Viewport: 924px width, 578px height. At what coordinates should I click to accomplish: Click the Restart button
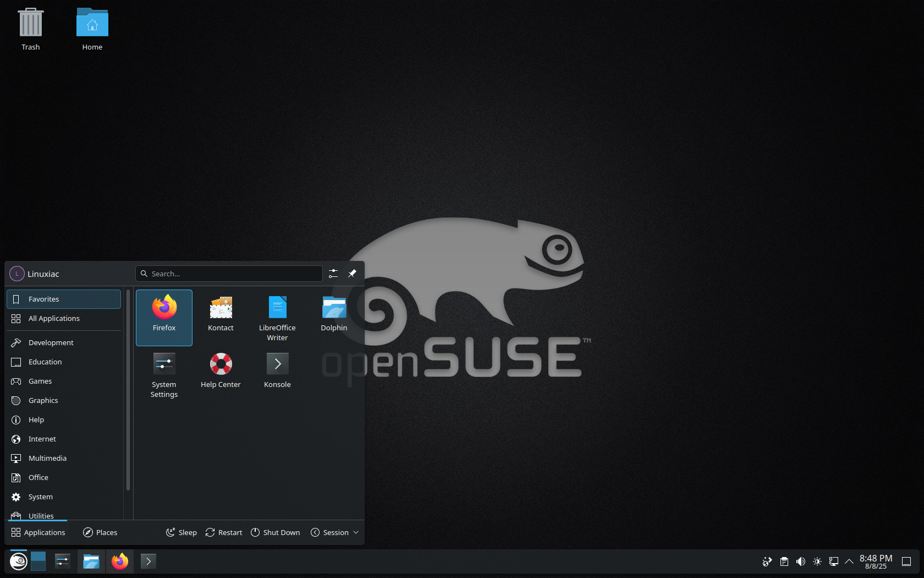224,532
